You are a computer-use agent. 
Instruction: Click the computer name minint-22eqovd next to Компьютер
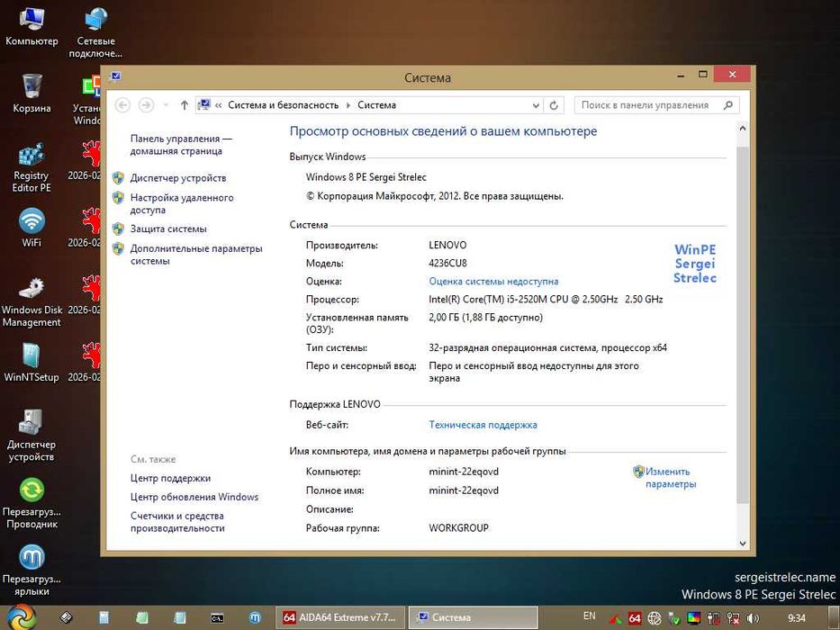[x=464, y=472]
